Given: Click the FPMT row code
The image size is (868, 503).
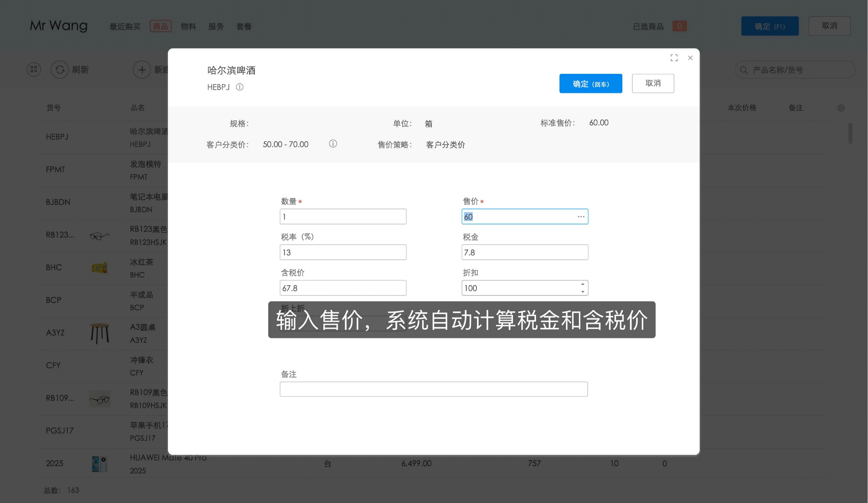Looking at the screenshot, I should 56,169.
